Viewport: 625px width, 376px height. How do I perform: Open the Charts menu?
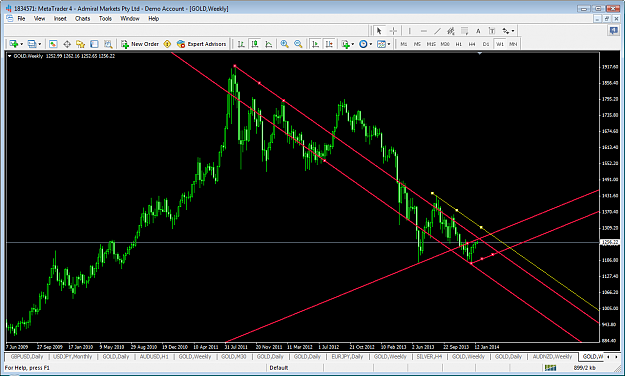[83, 18]
